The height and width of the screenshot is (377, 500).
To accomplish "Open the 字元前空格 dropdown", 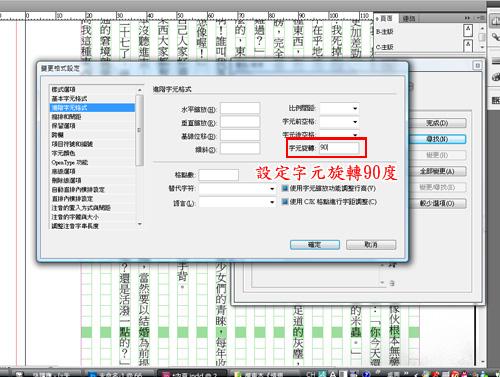I will pos(339,122).
